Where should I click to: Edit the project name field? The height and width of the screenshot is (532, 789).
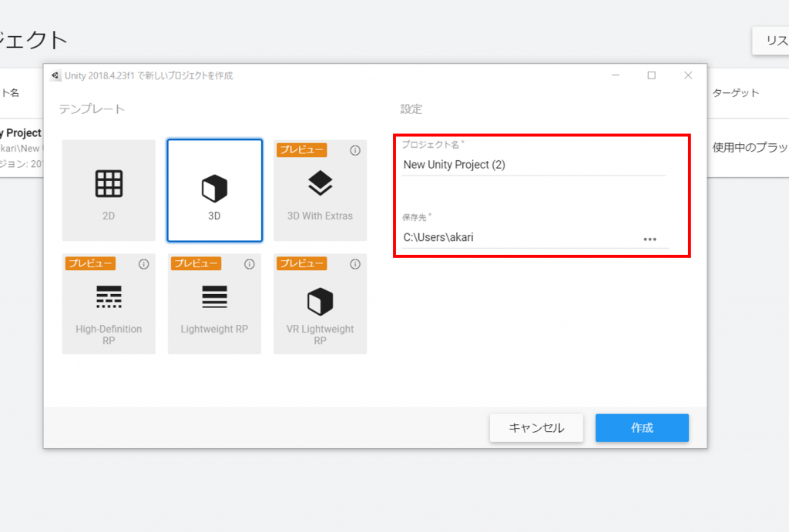534,165
